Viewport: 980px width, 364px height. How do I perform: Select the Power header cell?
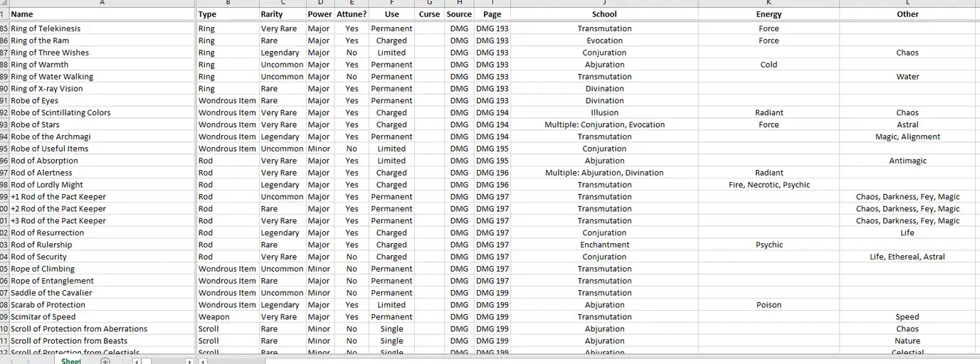coord(320,14)
